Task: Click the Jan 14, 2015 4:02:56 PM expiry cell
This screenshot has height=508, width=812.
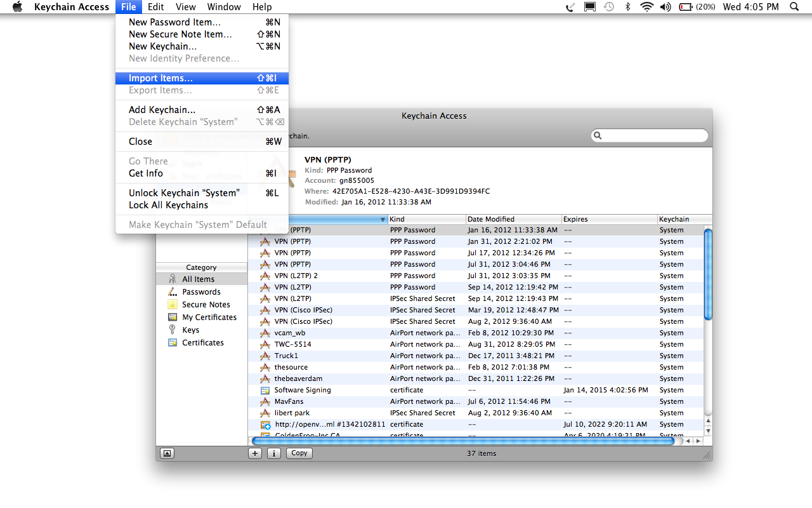Action: [x=606, y=390]
